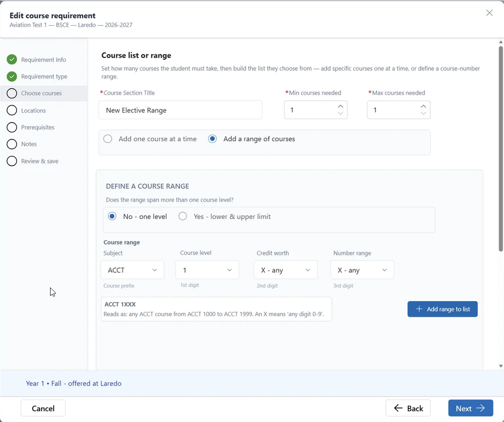Click scrollbar up arrow at top
This screenshot has height=422, width=504.
[501, 42]
